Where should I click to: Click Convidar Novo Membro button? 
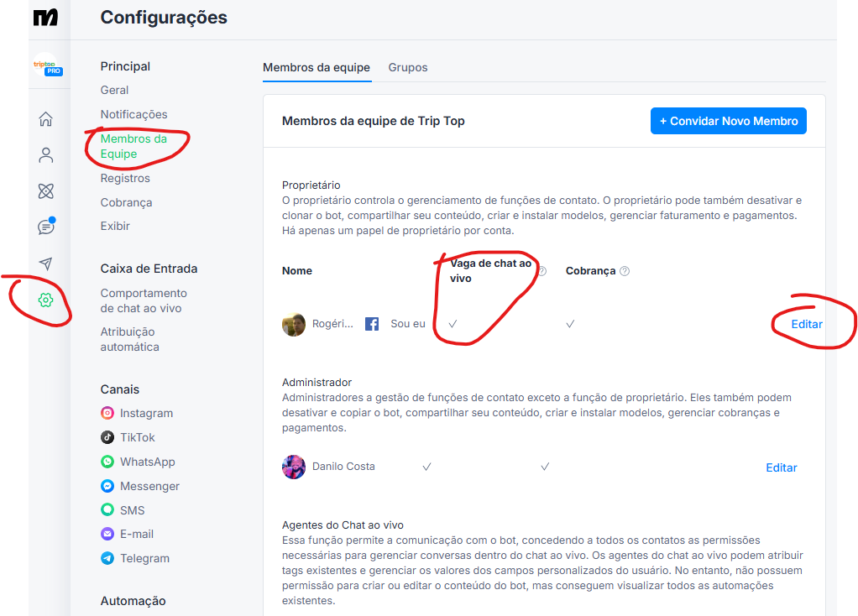click(x=729, y=121)
